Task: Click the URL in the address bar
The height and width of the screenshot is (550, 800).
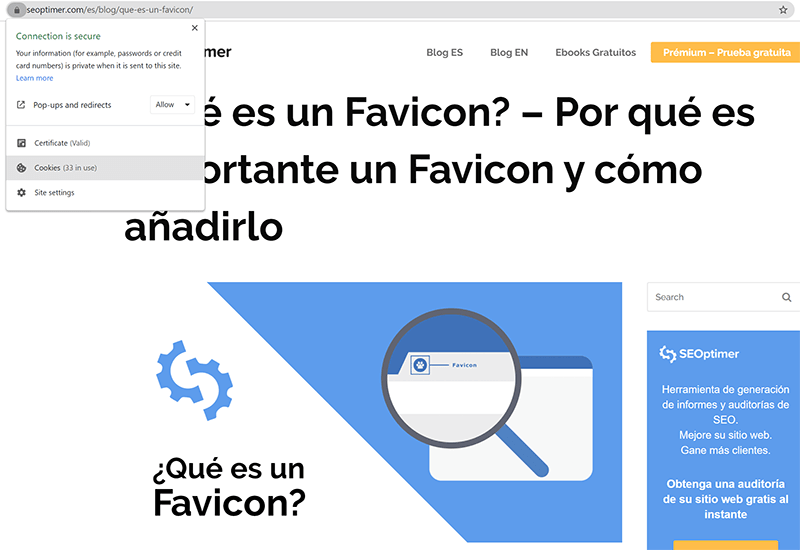Action: [110, 10]
